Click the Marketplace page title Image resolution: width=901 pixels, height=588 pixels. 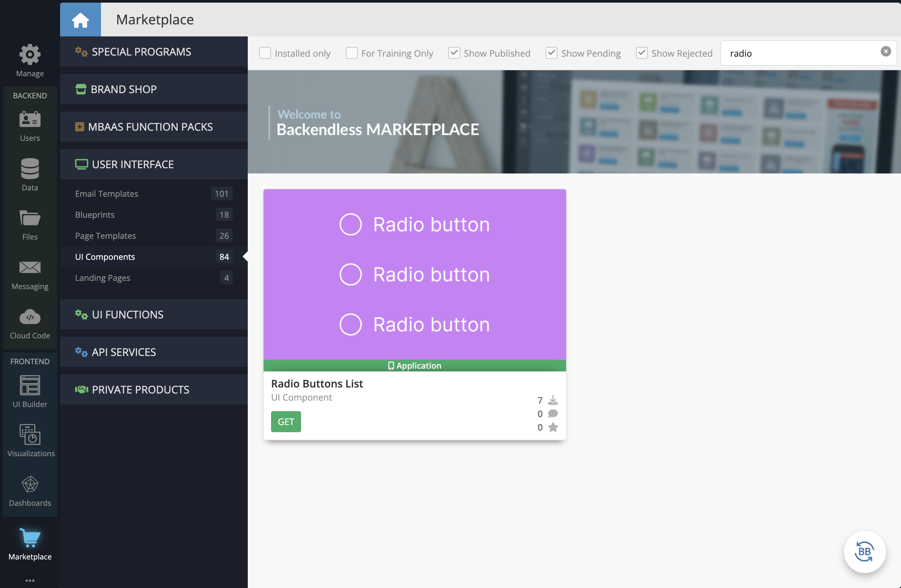coord(155,20)
